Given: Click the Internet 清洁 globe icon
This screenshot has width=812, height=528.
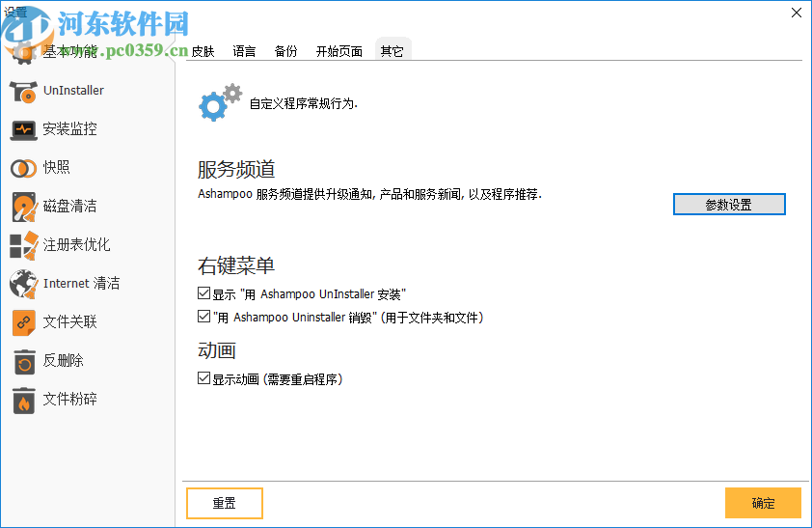Looking at the screenshot, I should [x=24, y=284].
